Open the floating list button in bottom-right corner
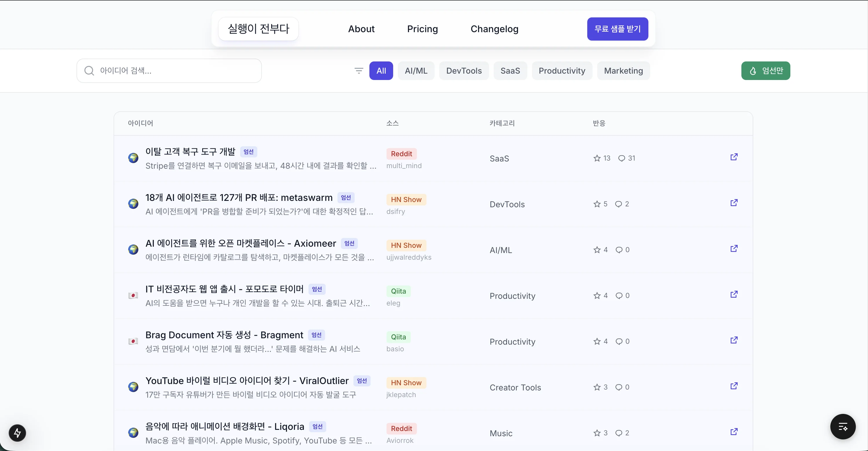 843,427
